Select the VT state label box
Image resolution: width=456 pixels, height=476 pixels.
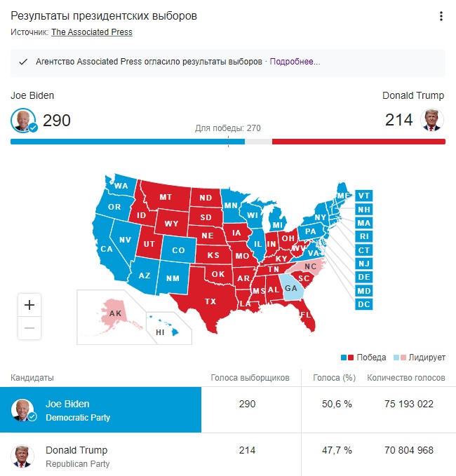click(363, 196)
